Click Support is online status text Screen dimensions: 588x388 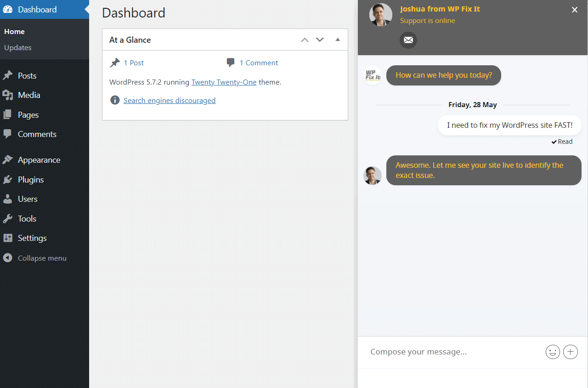click(x=428, y=21)
